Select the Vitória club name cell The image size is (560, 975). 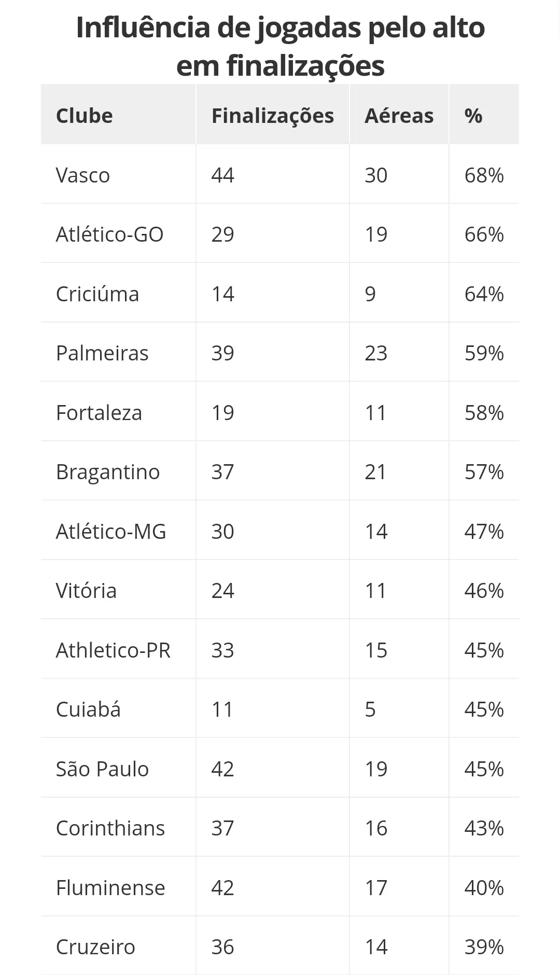[x=118, y=590]
